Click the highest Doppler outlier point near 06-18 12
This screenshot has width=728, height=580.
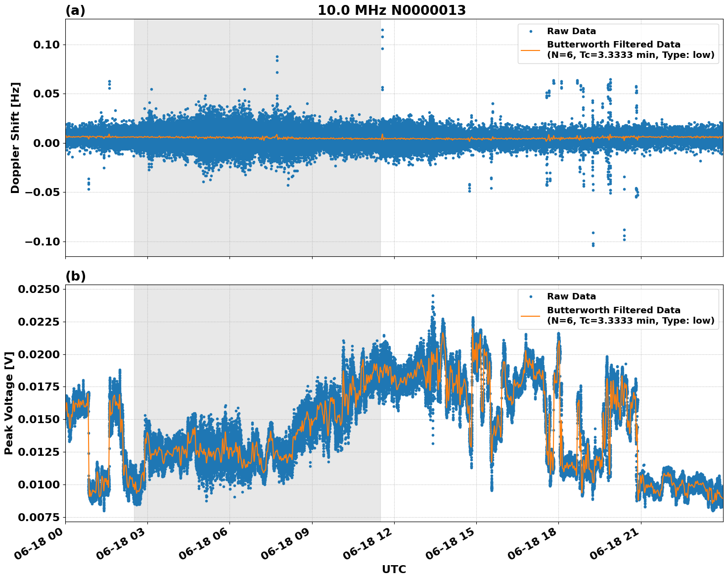pos(382,30)
